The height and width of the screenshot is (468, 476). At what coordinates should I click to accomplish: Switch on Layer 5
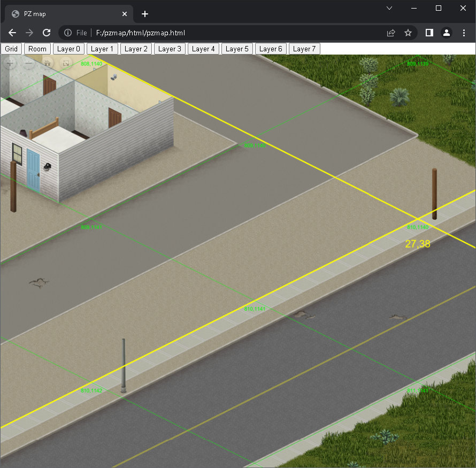click(x=237, y=49)
